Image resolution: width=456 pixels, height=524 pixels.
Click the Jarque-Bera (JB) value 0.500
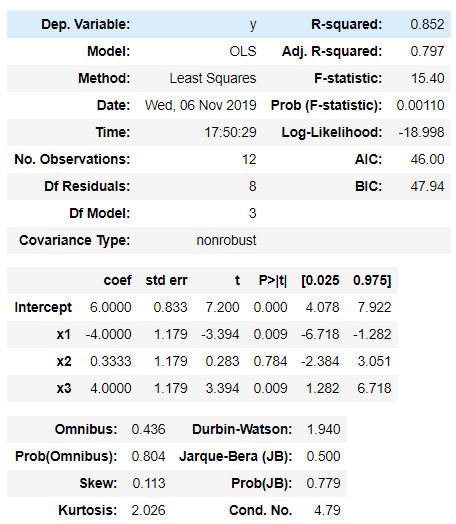tap(323, 456)
